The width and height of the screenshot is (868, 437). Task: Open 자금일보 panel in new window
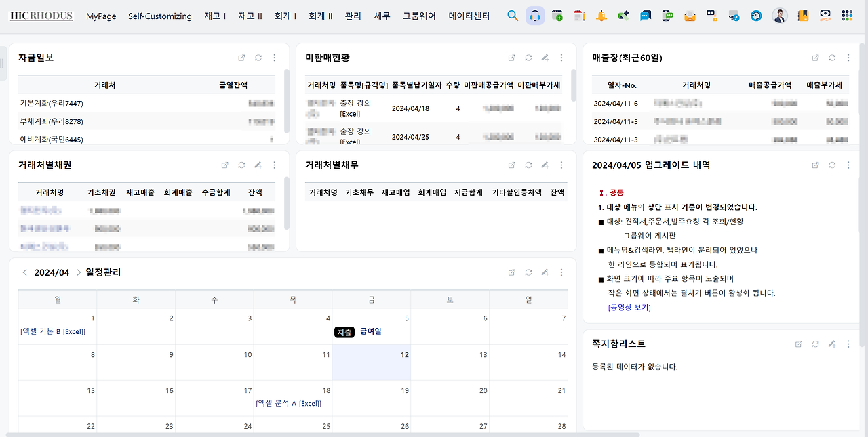click(x=242, y=58)
